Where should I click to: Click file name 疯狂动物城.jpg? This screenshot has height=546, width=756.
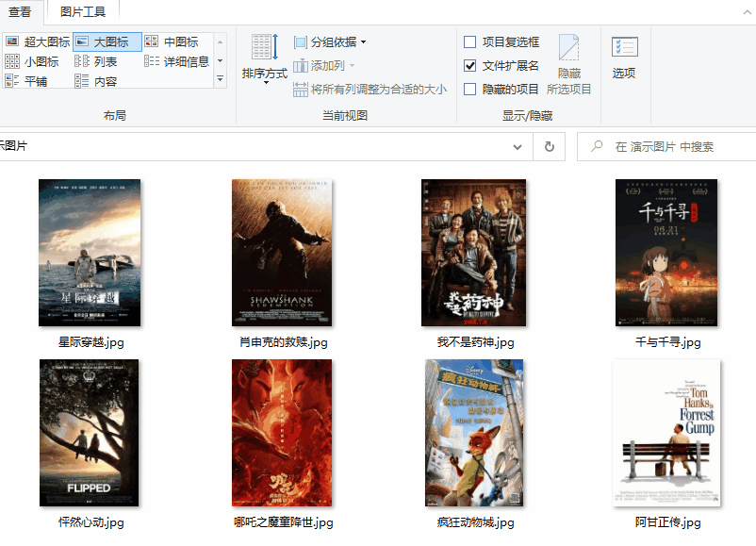point(475,521)
